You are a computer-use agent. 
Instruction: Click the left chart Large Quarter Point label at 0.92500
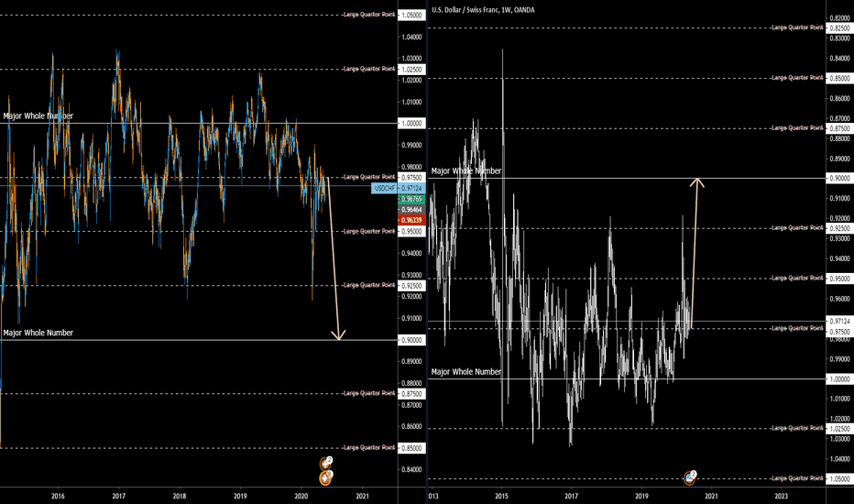[369, 285]
